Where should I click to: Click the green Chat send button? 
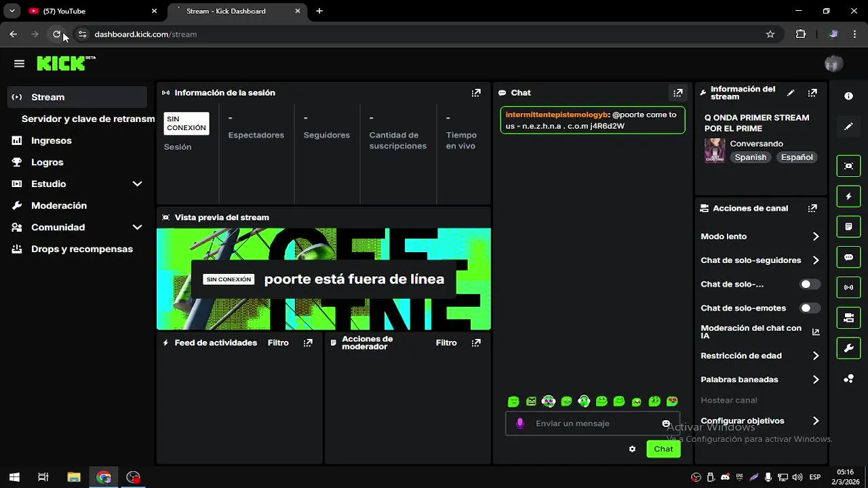click(x=663, y=449)
